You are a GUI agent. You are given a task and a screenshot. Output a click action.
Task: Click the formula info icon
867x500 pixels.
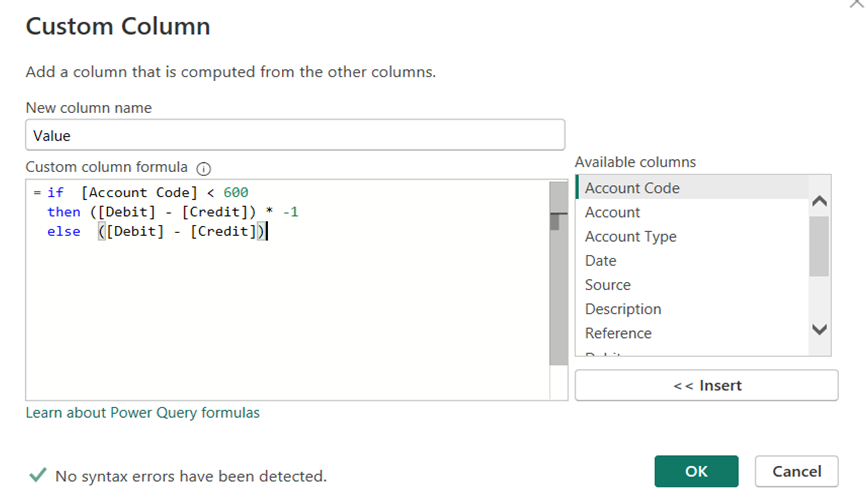204,168
